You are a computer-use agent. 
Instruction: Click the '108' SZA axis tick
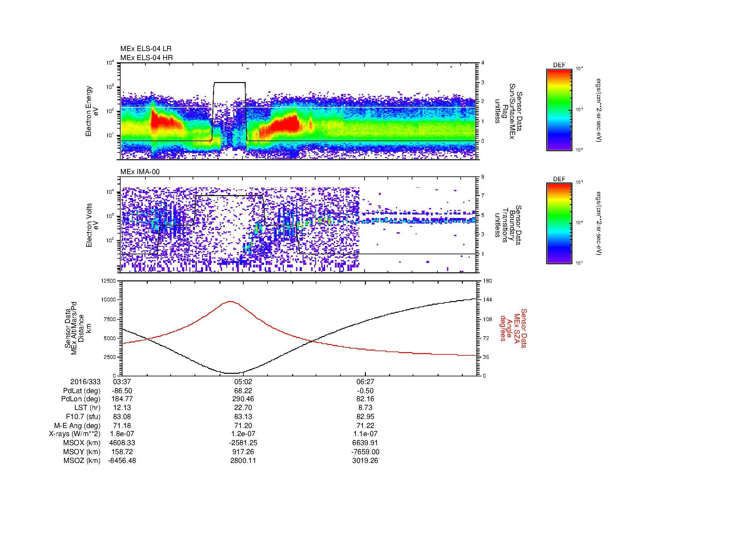click(x=487, y=319)
